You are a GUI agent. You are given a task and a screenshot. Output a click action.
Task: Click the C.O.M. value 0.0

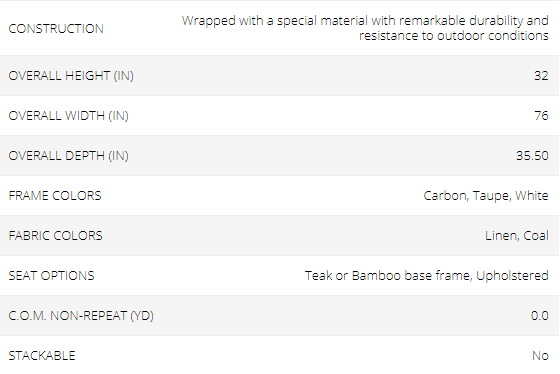[540, 316]
